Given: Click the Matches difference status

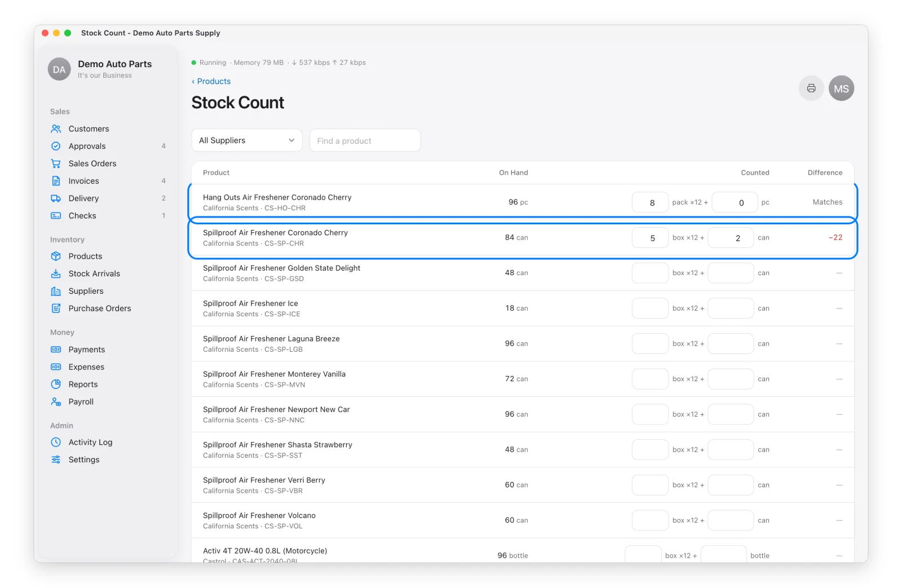Looking at the screenshot, I should (x=828, y=202).
